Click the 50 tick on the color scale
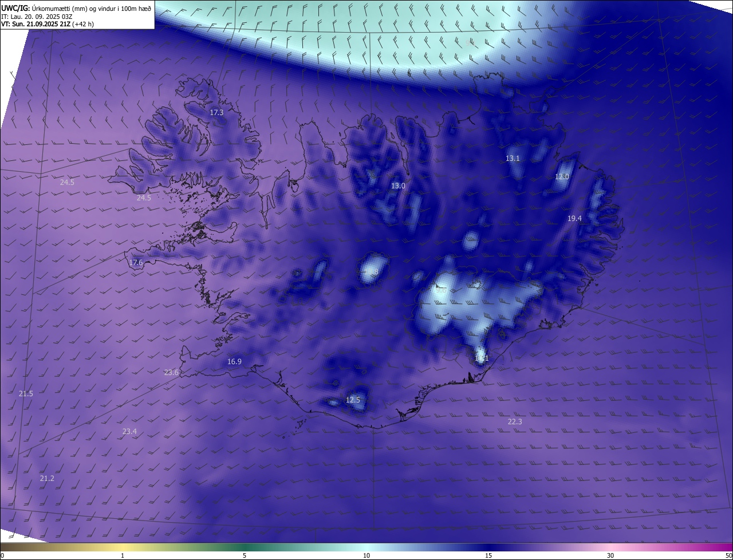 coord(728,556)
